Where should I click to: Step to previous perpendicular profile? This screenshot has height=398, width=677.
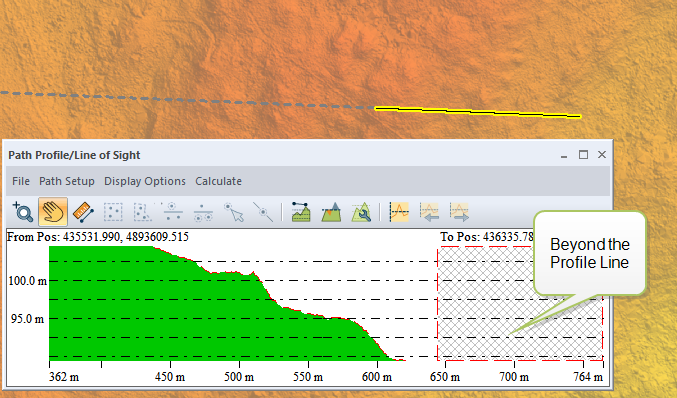coord(429,212)
